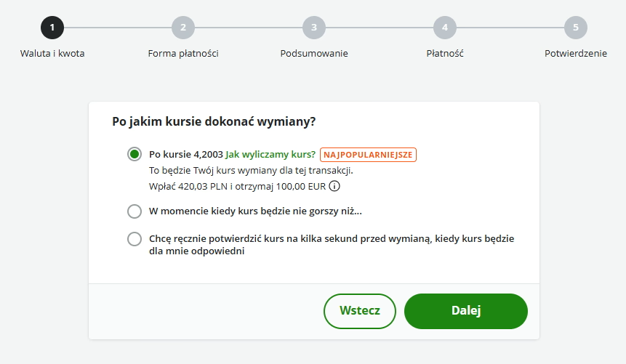Click the step 5 circle indicator

pos(576,28)
